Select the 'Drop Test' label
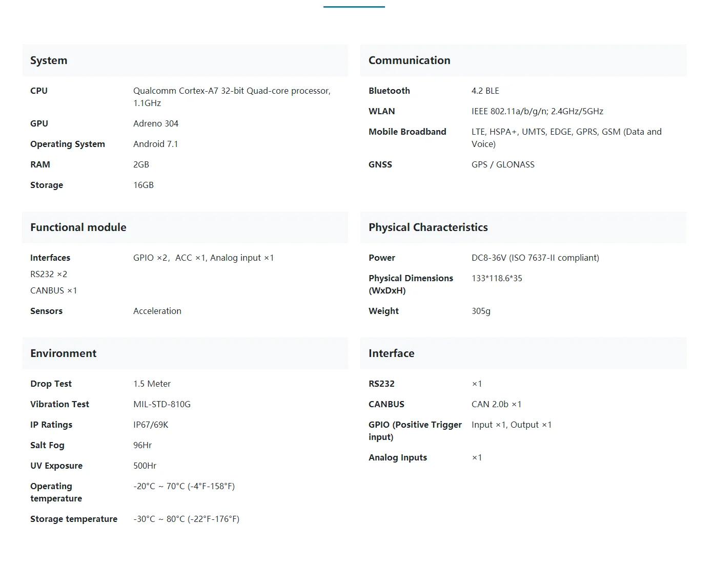This screenshot has width=712, height=588. (x=51, y=384)
